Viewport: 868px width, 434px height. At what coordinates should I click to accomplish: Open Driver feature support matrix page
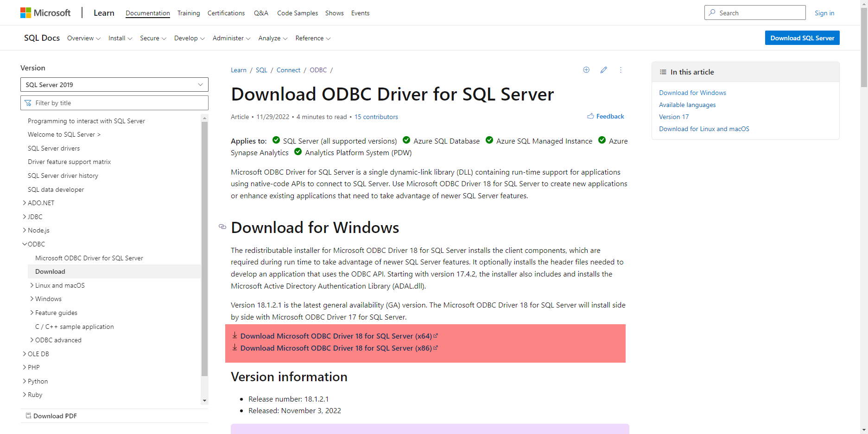(x=70, y=162)
